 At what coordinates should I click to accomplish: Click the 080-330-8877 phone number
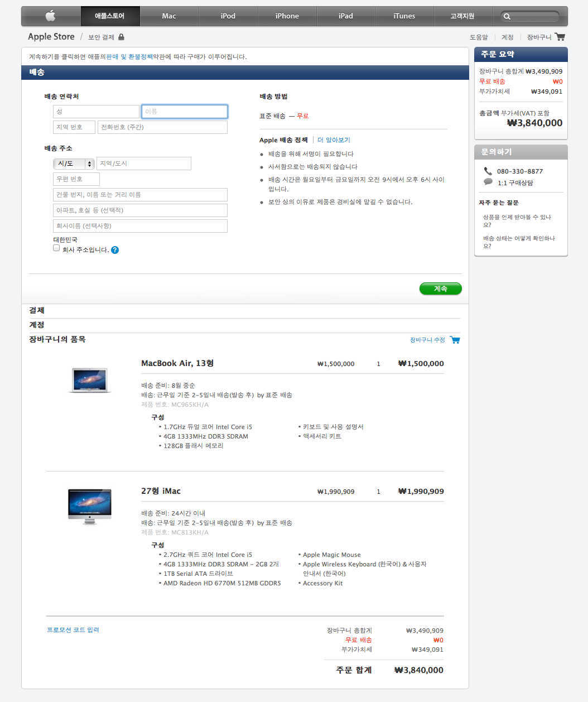click(x=520, y=171)
